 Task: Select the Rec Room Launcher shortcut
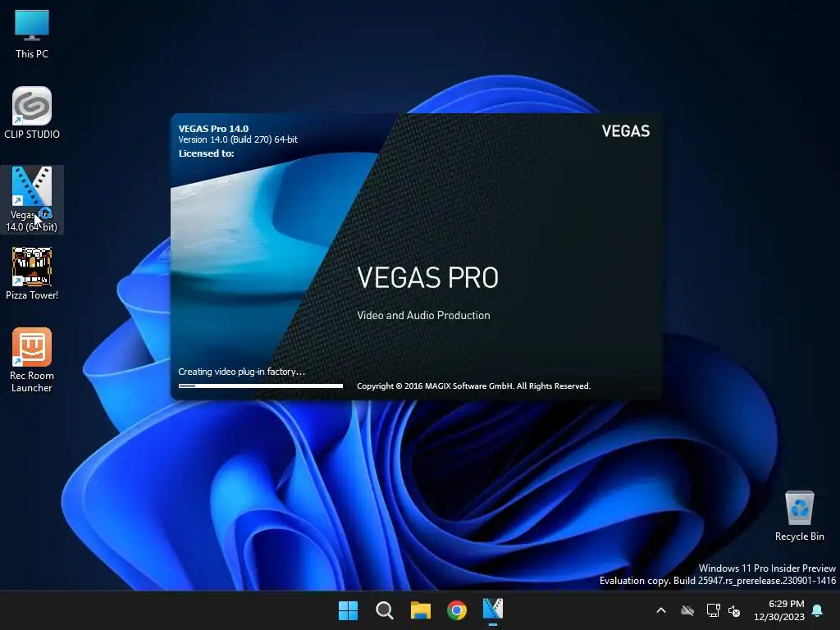click(x=32, y=361)
